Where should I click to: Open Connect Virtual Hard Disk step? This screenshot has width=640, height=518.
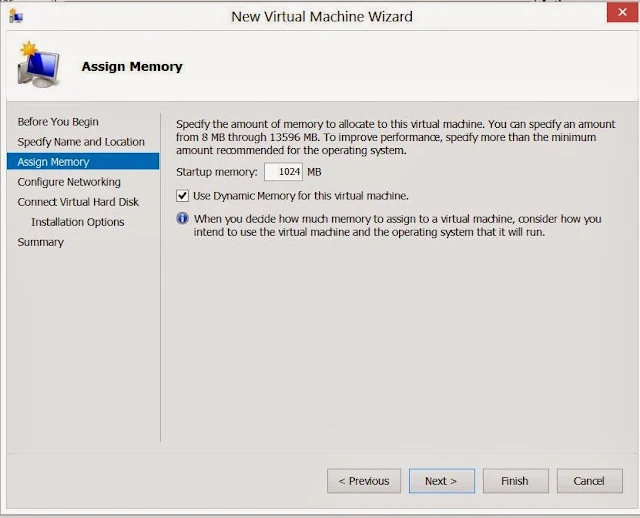(x=78, y=202)
